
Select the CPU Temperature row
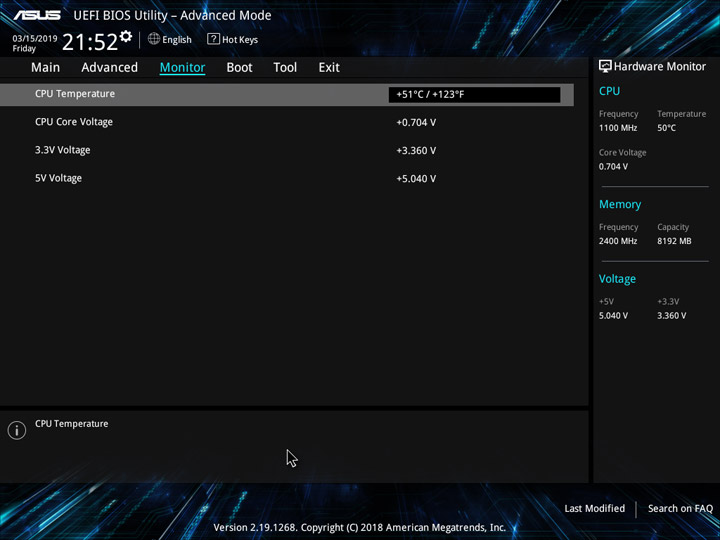click(287, 95)
